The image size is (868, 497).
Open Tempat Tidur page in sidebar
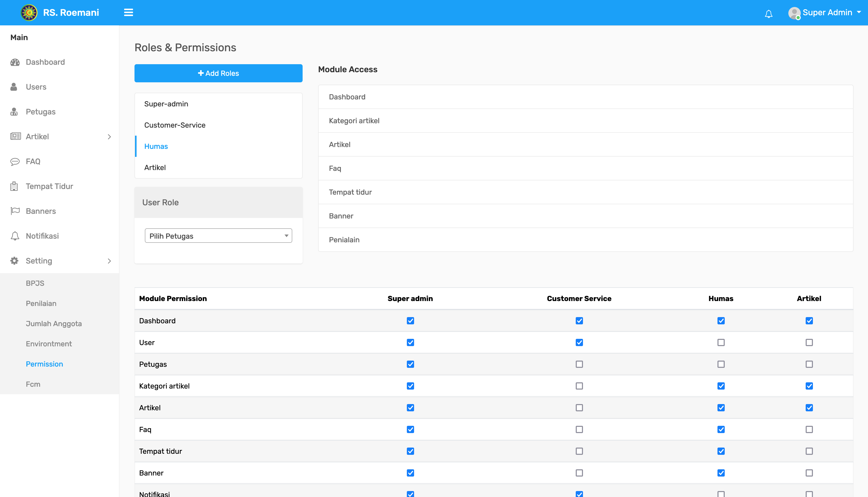coord(49,186)
